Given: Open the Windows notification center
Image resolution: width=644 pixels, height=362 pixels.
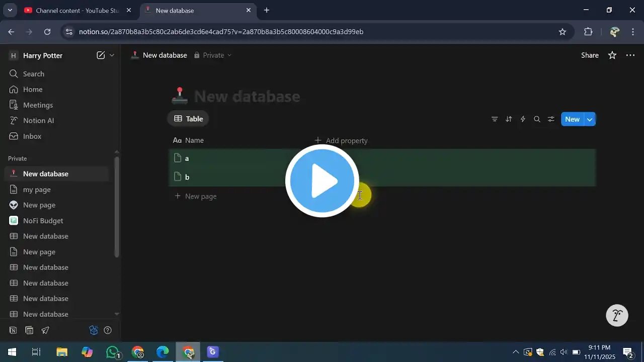Looking at the screenshot, I should point(628,352).
